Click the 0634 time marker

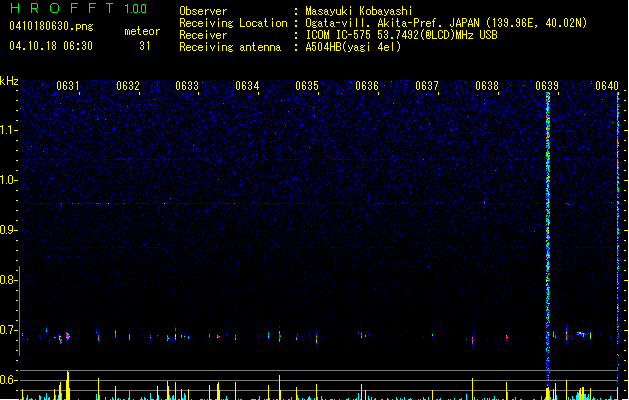point(247,86)
